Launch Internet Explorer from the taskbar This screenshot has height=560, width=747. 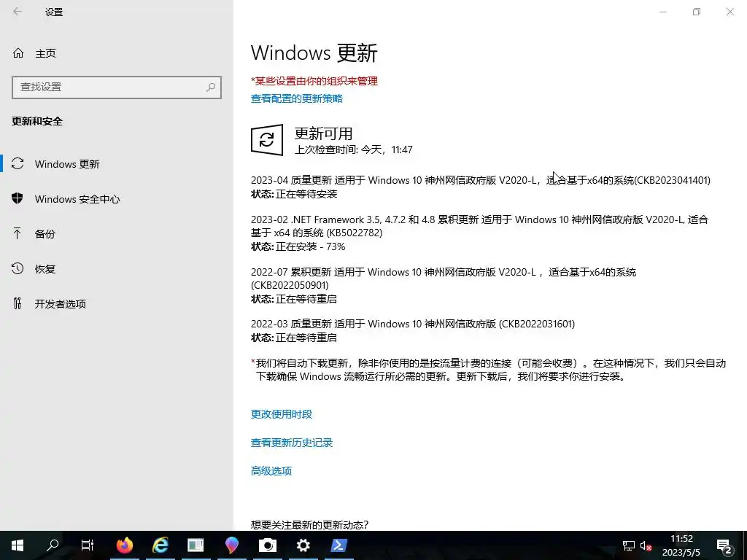(160, 545)
